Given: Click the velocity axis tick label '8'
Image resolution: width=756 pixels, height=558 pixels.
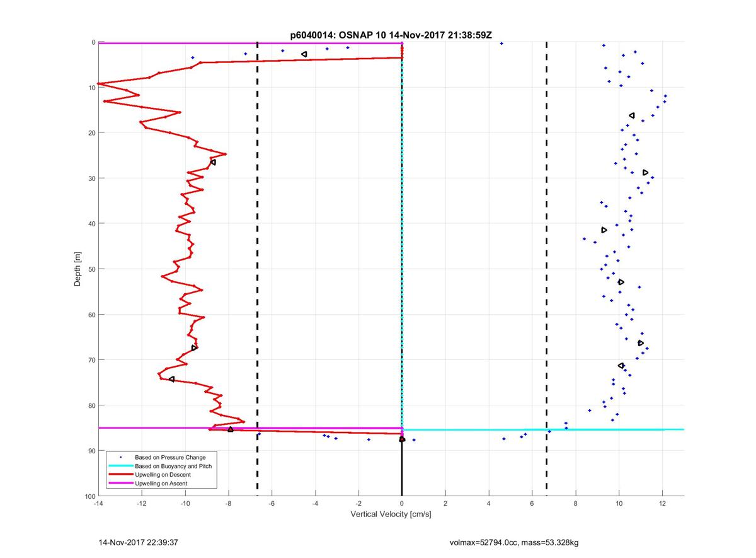Looking at the screenshot, I should click(576, 504).
